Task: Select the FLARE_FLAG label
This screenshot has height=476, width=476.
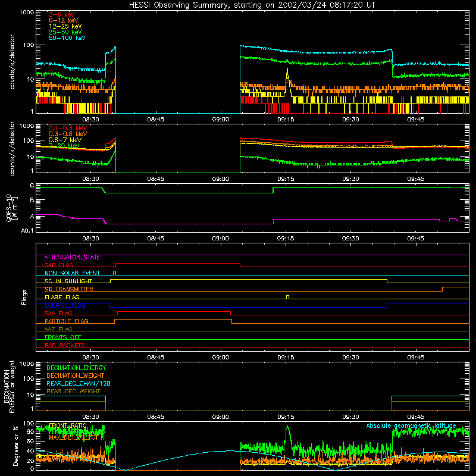Action: [62, 297]
